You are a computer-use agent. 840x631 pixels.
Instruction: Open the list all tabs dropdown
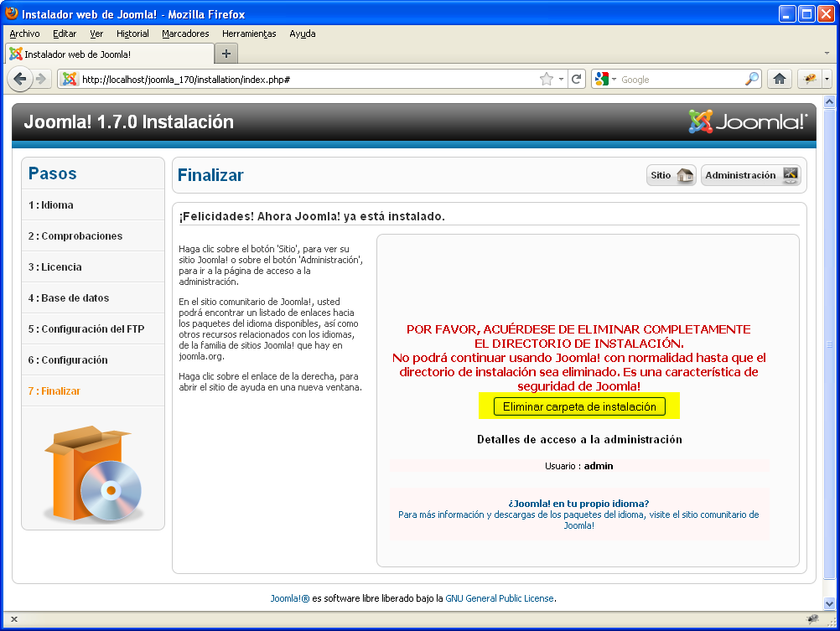(x=827, y=54)
